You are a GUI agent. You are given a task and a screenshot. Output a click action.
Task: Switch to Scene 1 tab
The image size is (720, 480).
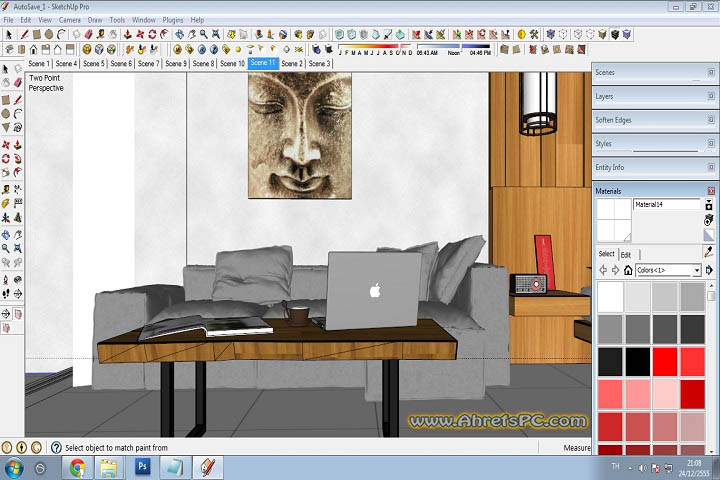39,63
